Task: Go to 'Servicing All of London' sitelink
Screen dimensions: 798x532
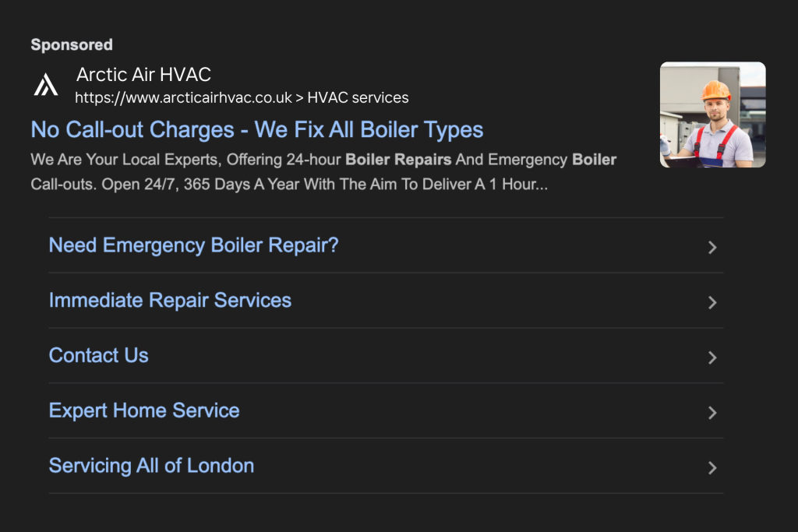Action: pos(151,466)
